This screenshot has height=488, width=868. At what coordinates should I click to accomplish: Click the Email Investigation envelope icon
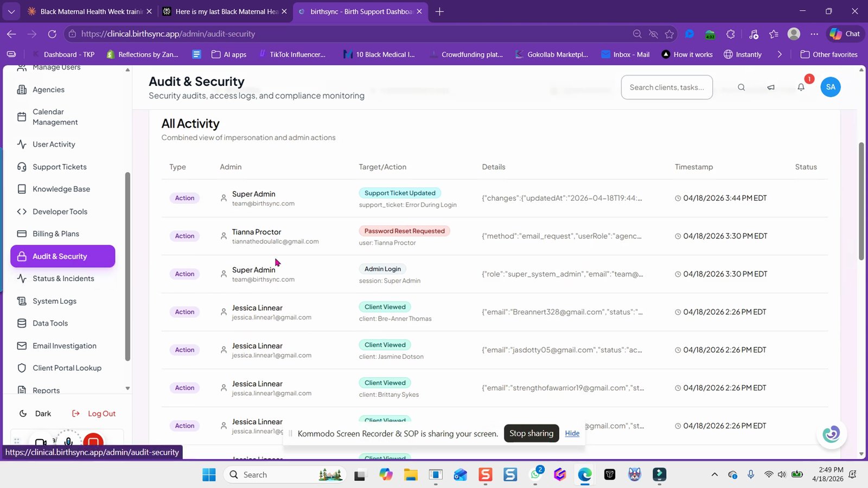[22, 346]
